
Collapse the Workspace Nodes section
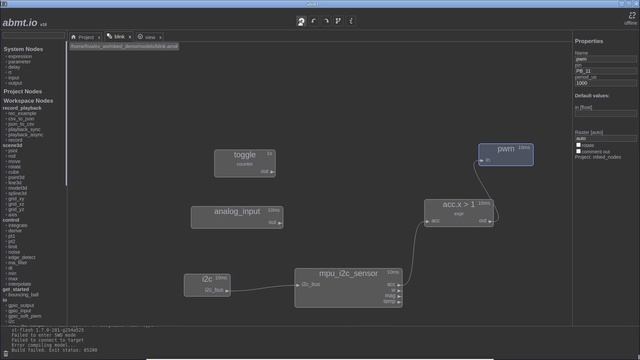click(28, 100)
